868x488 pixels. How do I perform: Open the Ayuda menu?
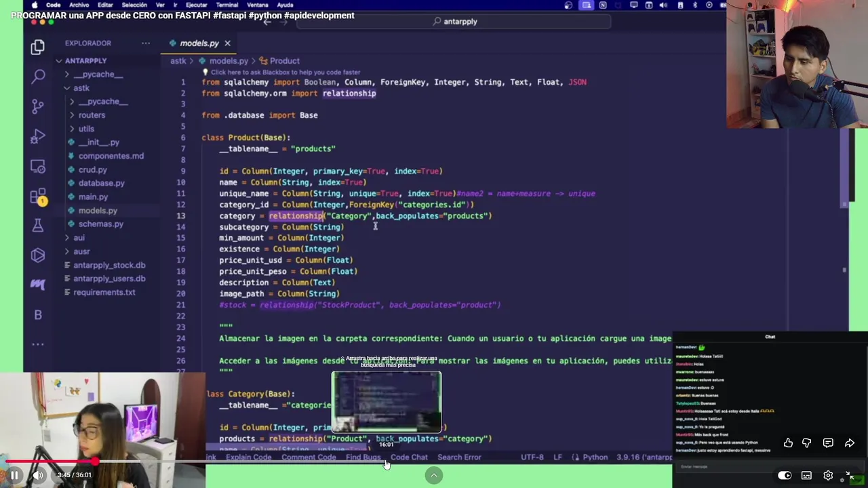tap(285, 5)
